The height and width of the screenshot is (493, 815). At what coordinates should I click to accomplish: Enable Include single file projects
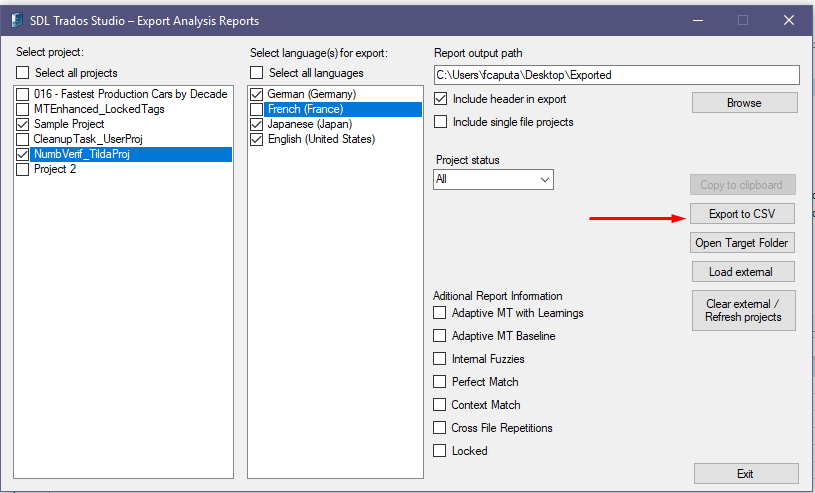440,122
